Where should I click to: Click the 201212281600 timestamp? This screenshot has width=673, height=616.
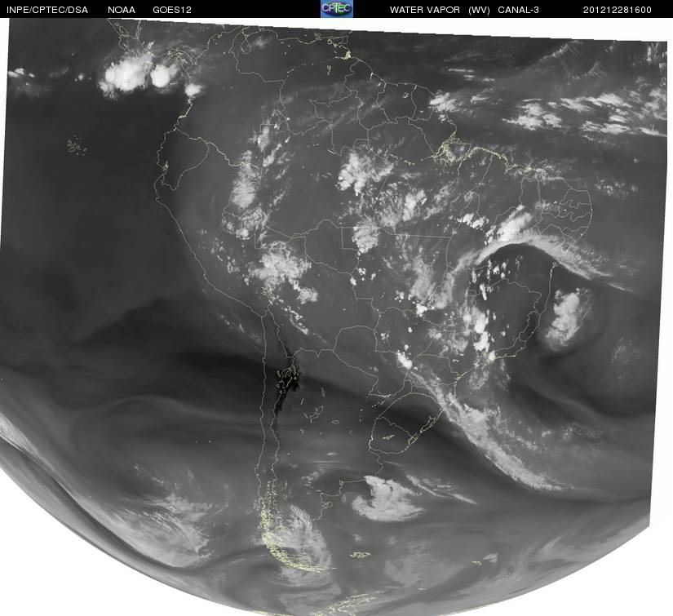pyautogui.click(x=618, y=10)
